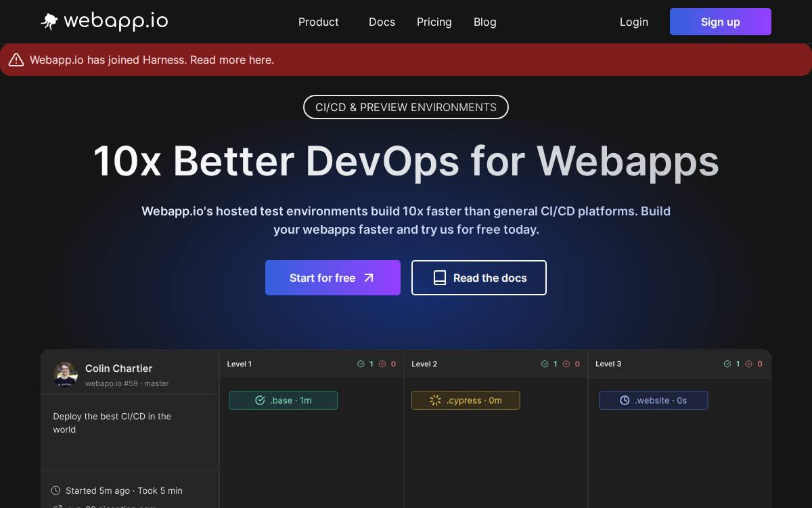The height and width of the screenshot is (508, 812).
Task: Go to Pricing
Action: coord(434,22)
